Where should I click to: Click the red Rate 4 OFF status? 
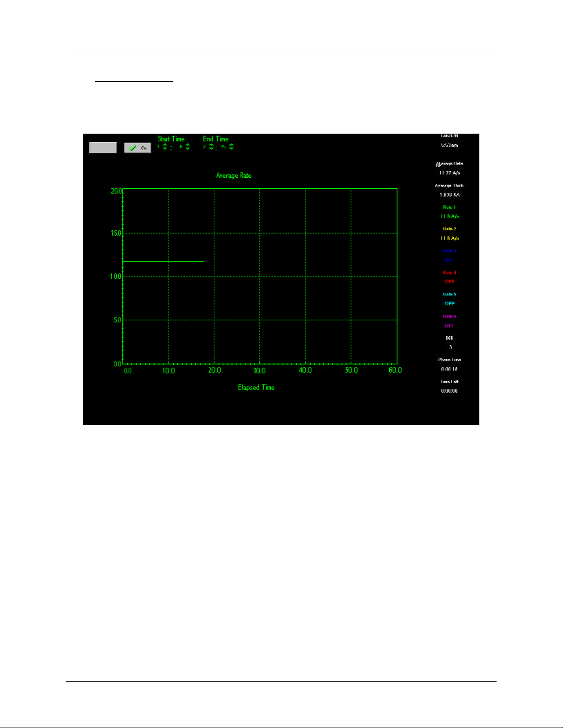(x=449, y=282)
